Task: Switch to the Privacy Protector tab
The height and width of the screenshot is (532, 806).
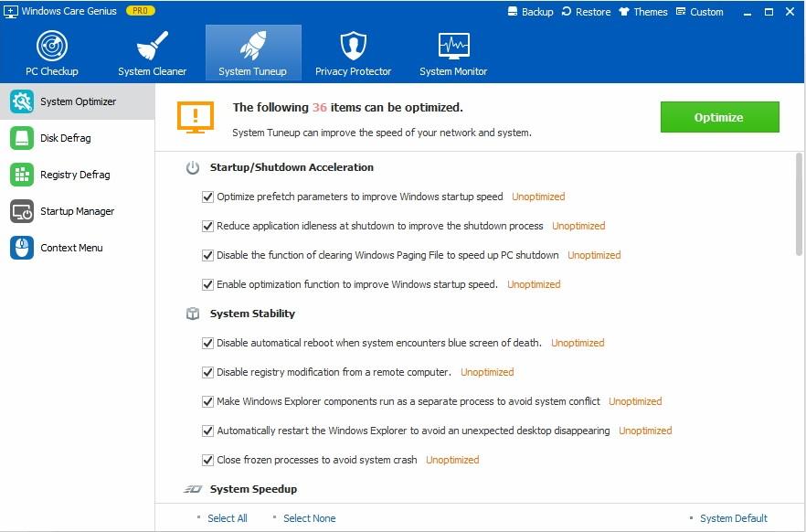Action: [x=353, y=52]
